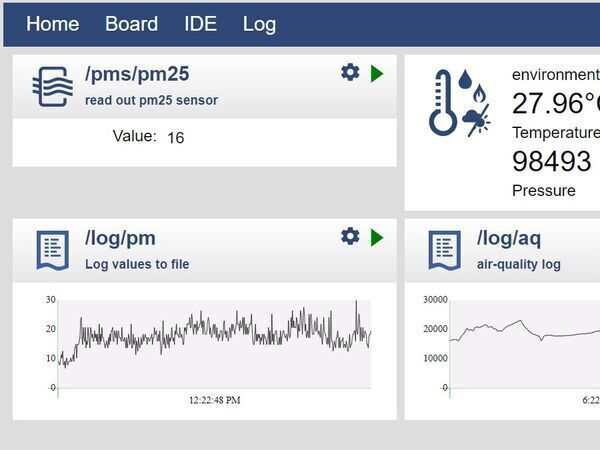600x450 pixels.
Task: Run the /pms/pm25 sensor with play button
Action: pos(377,73)
